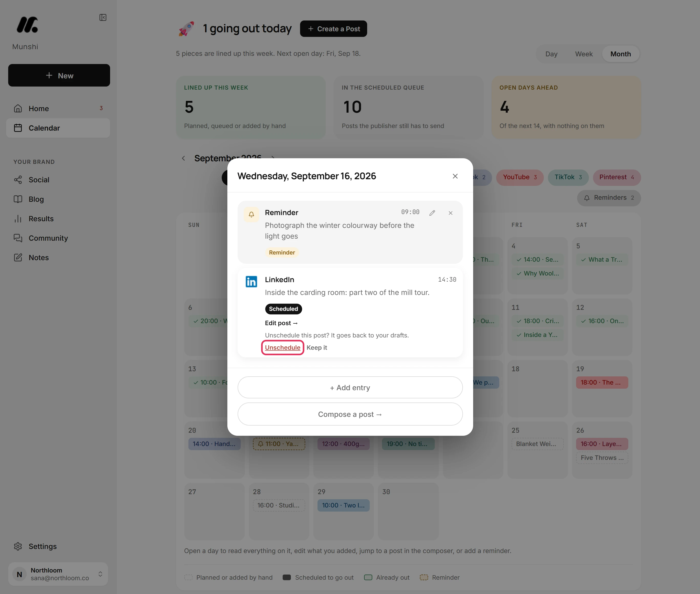Screen dimensions: 700x594
Task: Click the black New button
Action: point(59,76)
